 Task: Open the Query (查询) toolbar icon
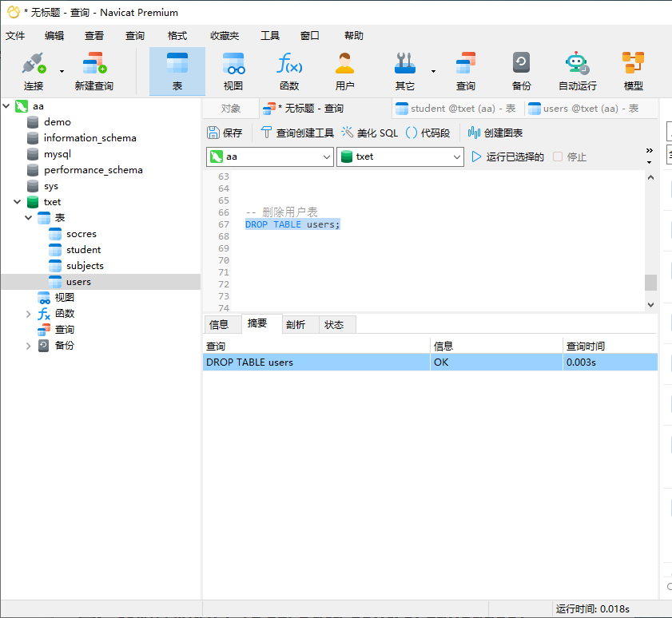click(x=465, y=72)
